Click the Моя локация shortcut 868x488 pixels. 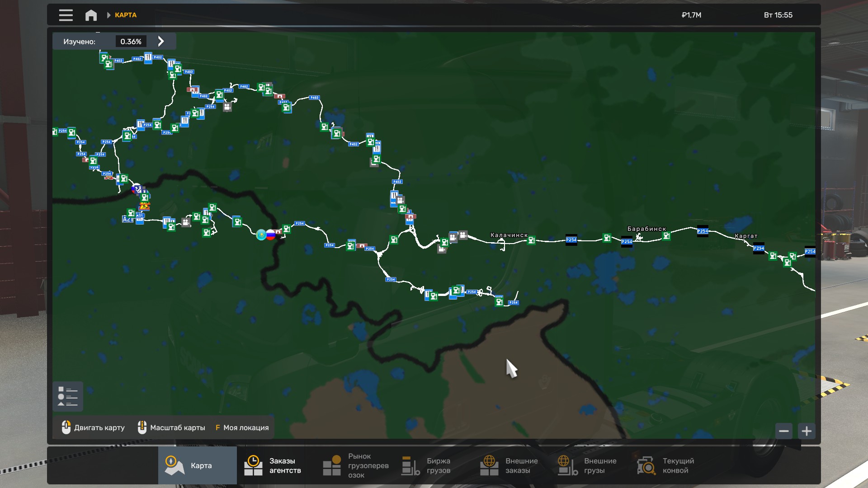(x=242, y=427)
